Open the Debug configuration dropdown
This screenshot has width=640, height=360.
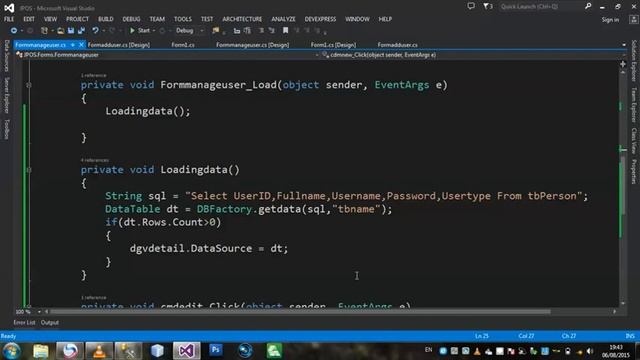pos(189,31)
